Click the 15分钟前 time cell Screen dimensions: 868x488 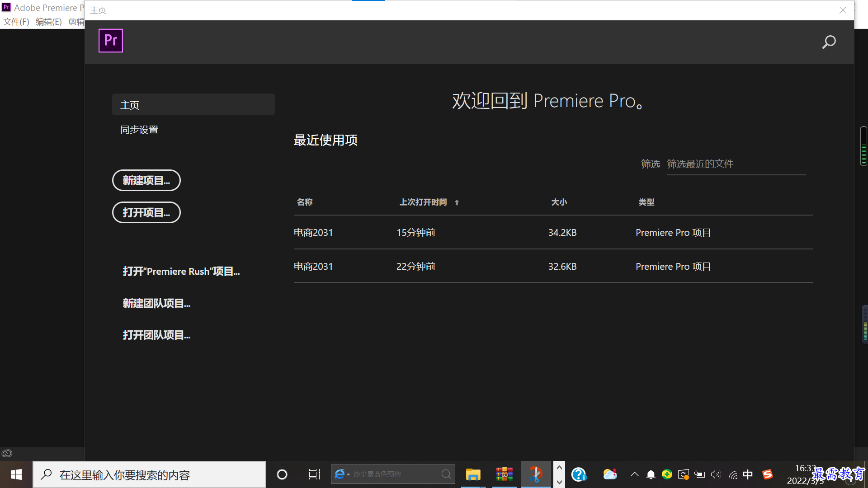click(416, 232)
